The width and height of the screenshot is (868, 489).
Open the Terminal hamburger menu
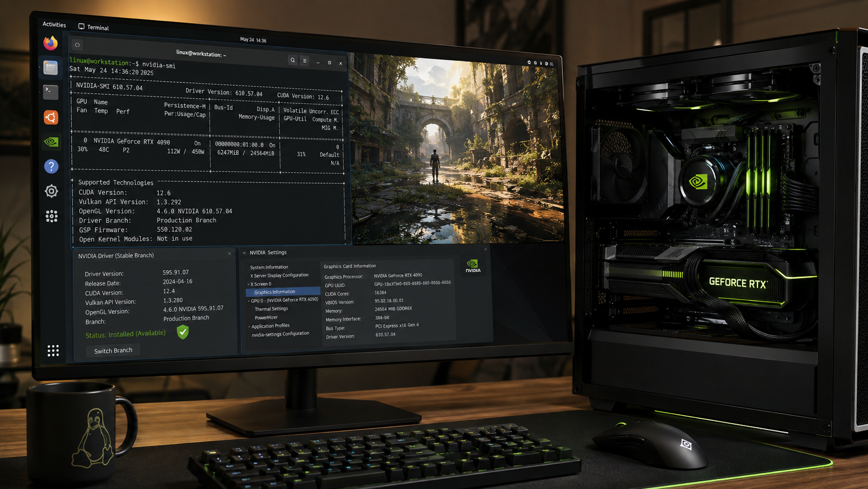coord(305,61)
